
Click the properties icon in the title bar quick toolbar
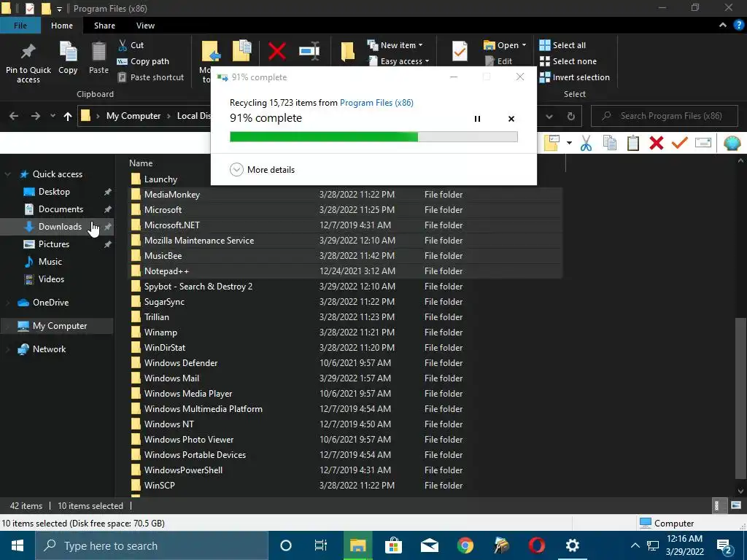point(29,9)
